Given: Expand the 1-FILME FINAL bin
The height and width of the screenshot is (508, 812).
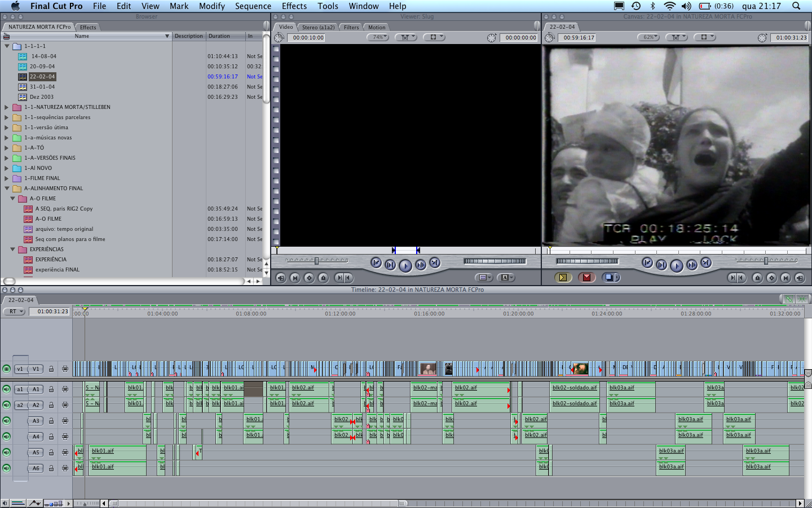Looking at the screenshot, I should pyautogui.click(x=7, y=178).
